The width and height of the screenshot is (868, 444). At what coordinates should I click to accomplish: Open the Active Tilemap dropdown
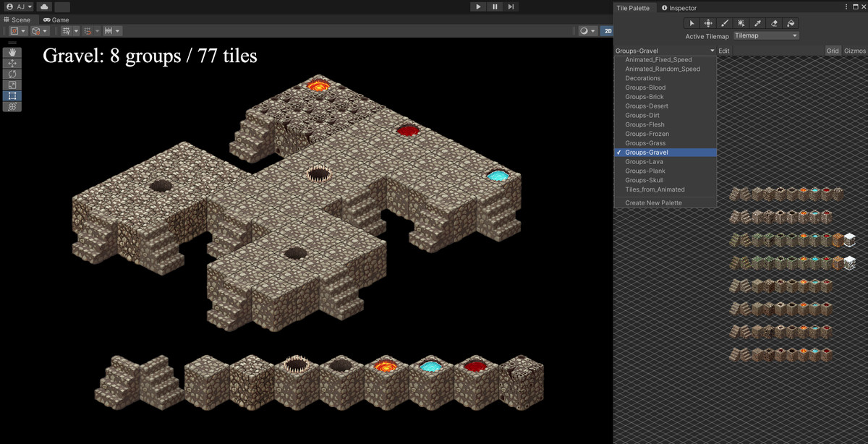click(x=765, y=35)
